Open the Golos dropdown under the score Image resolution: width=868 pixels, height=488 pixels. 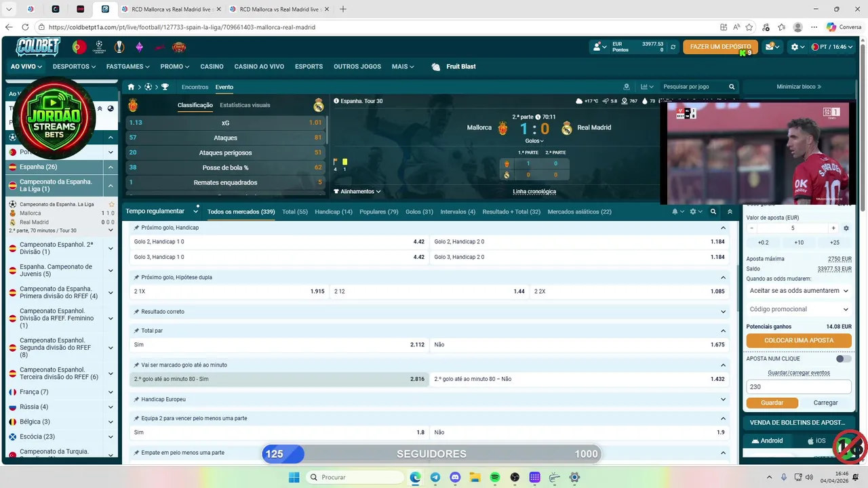point(534,141)
